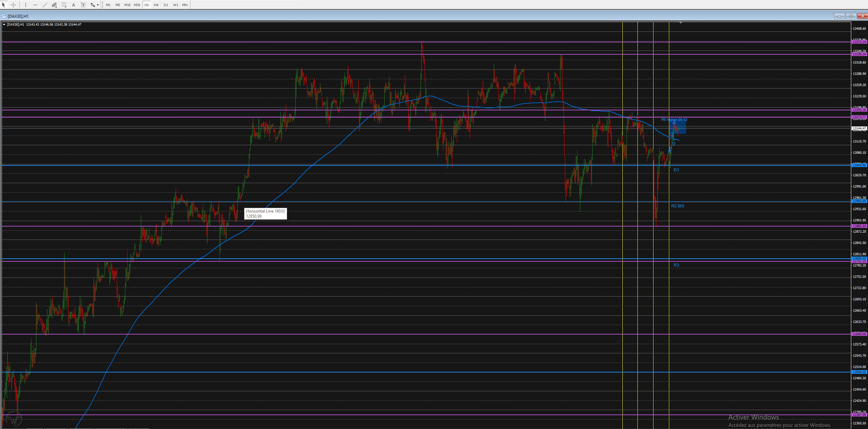Select the text 'A' tool
This screenshot has width=868, height=429.
click(73, 5)
